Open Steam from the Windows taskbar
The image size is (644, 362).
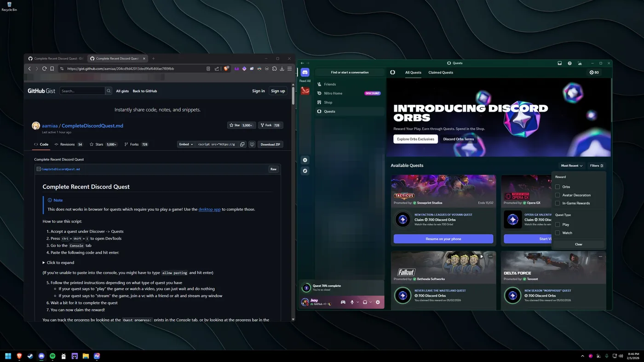pos(30,356)
